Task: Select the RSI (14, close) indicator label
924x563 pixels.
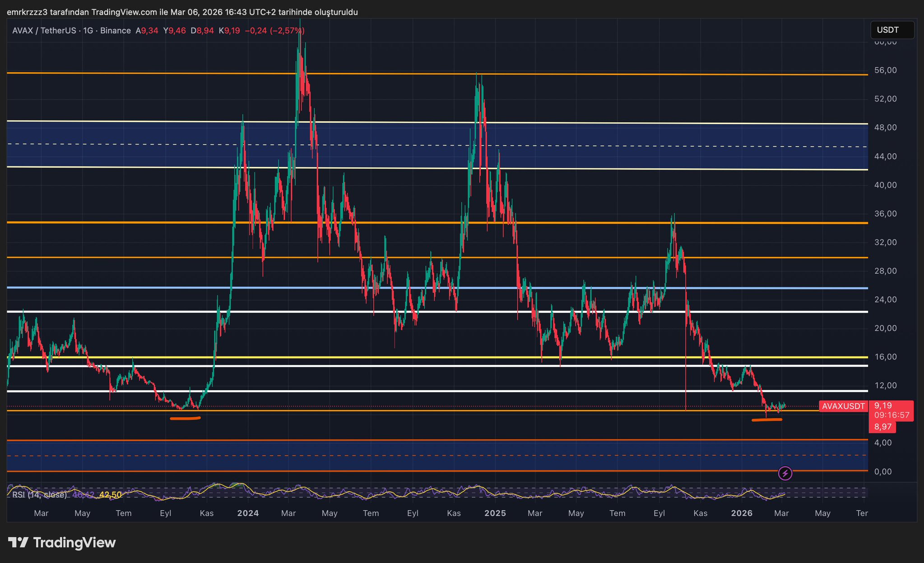Action: coord(39,495)
